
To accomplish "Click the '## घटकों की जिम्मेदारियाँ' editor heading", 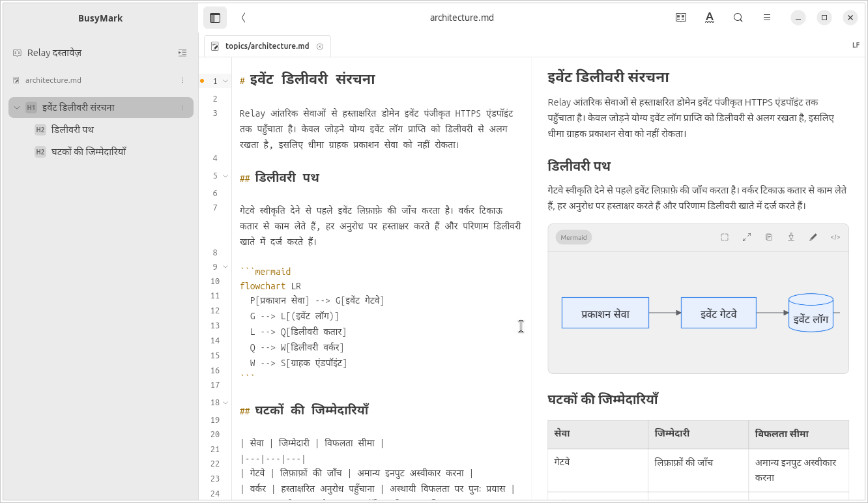I will pyautogui.click(x=304, y=410).
